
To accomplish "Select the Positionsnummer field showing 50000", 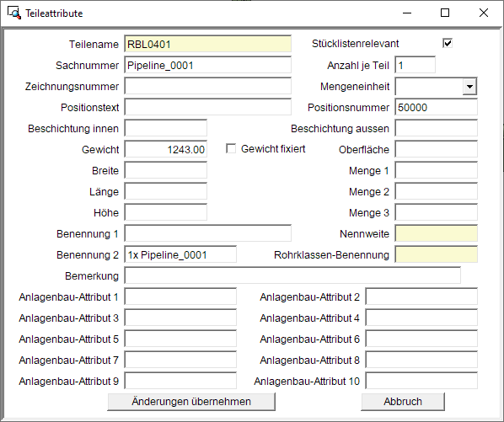I will point(437,107).
